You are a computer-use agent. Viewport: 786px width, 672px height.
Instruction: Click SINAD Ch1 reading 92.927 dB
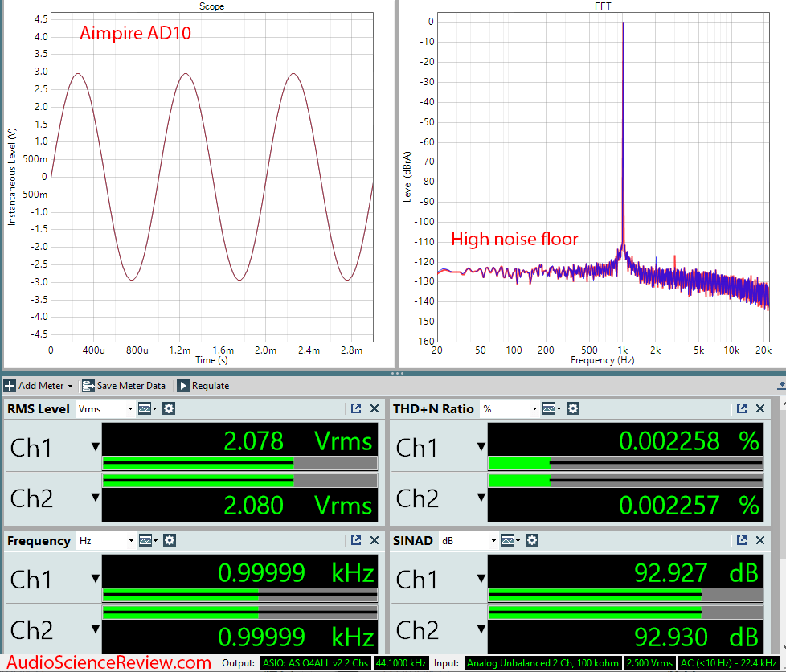(x=696, y=572)
